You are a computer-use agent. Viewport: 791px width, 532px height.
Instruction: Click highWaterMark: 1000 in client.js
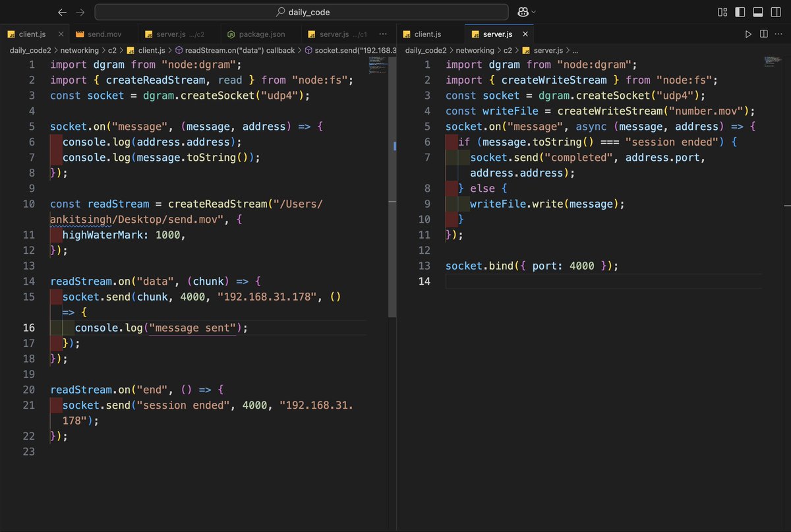tap(125, 235)
